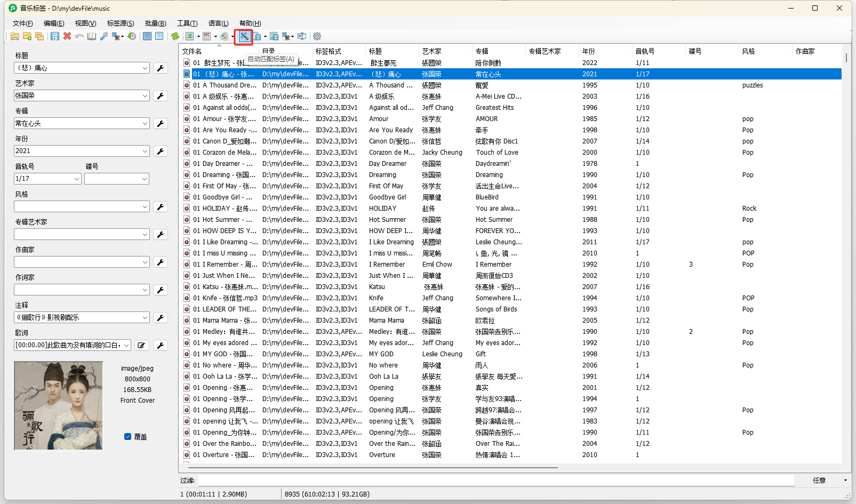Image resolution: width=856 pixels, height=504 pixels.
Task: Open the 标签源(S) menu
Action: (121, 23)
